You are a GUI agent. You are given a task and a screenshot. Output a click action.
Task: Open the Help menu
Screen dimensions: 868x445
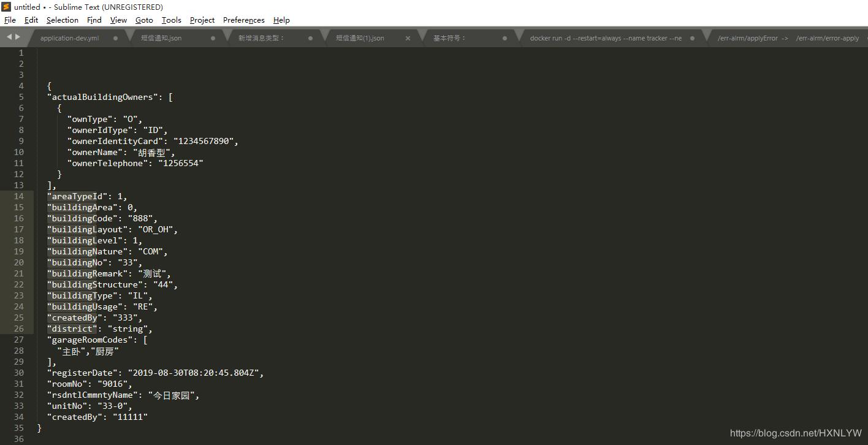pyautogui.click(x=281, y=20)
